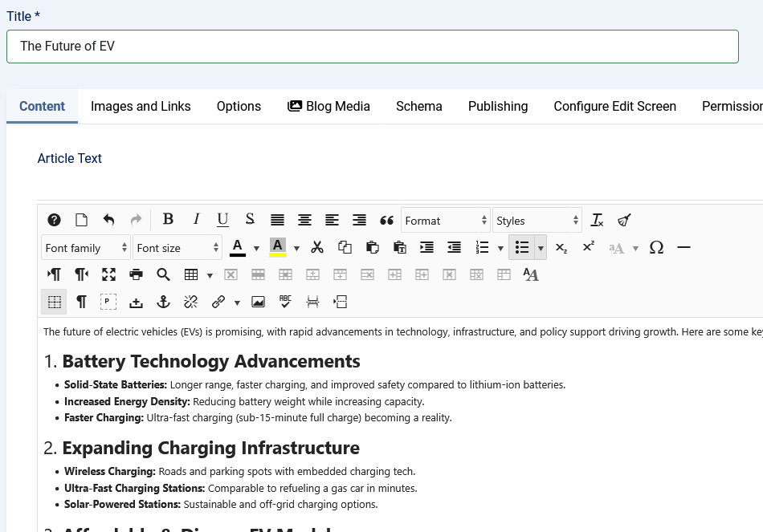Click the Help question mark icon
Viewport: 763px width, 532px height.
point(54,220)
